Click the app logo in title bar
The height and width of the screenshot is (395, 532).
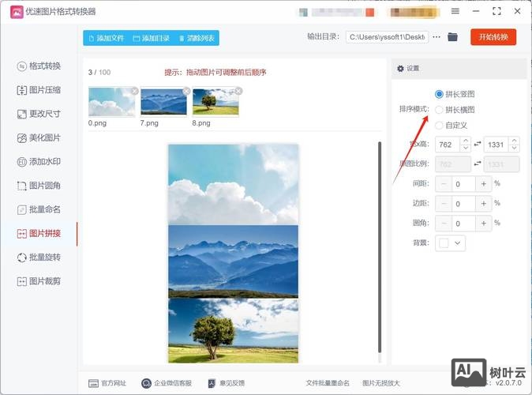[17, 12]
